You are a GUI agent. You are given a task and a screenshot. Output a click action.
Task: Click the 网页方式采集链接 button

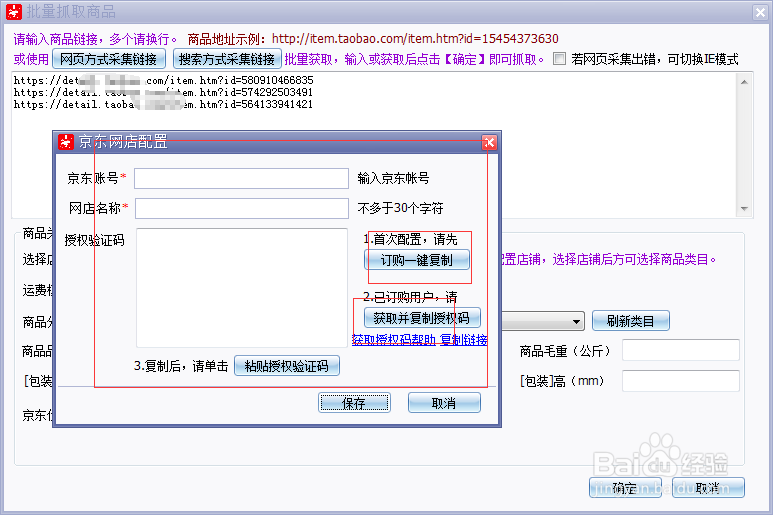tap(108, 59)
